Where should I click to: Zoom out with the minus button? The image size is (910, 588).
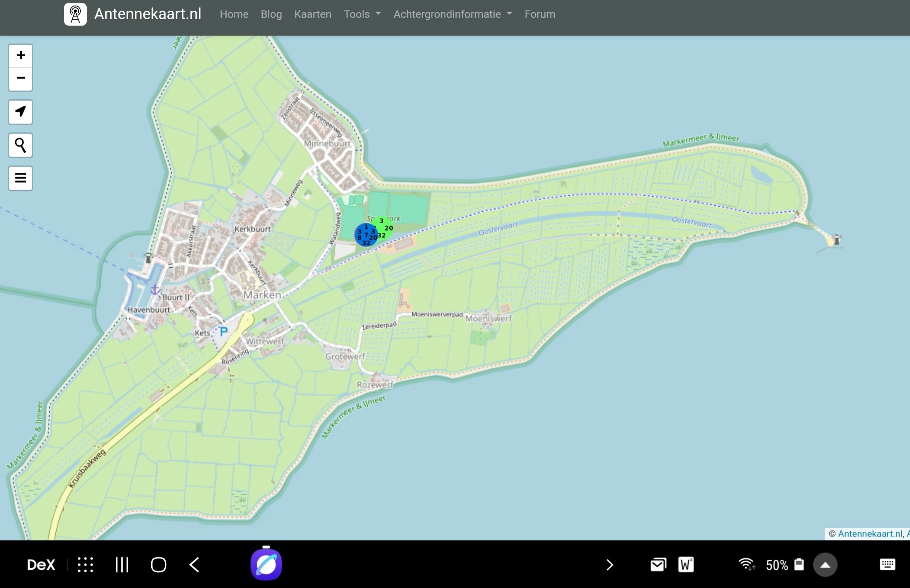tap(20, 78)
